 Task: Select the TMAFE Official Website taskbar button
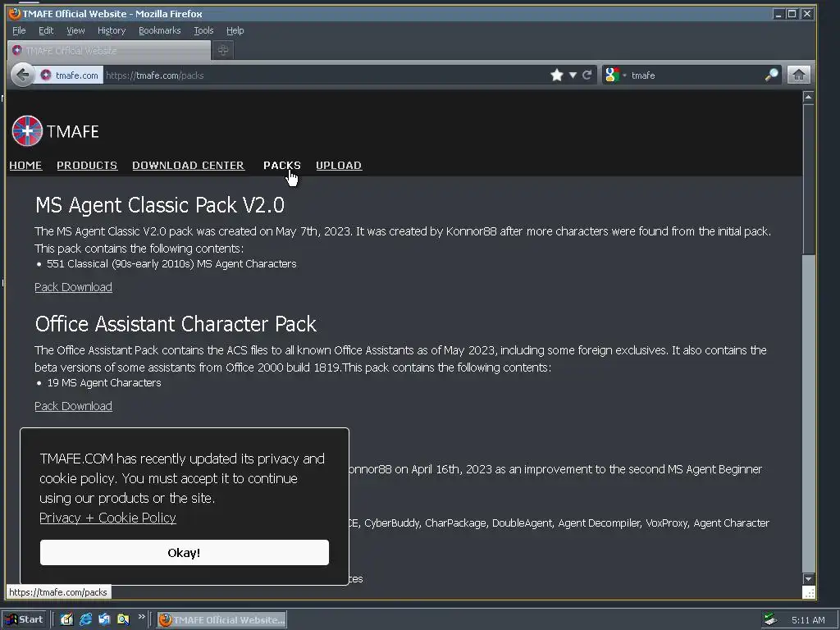pyautogui.click(x=221, y=620)
